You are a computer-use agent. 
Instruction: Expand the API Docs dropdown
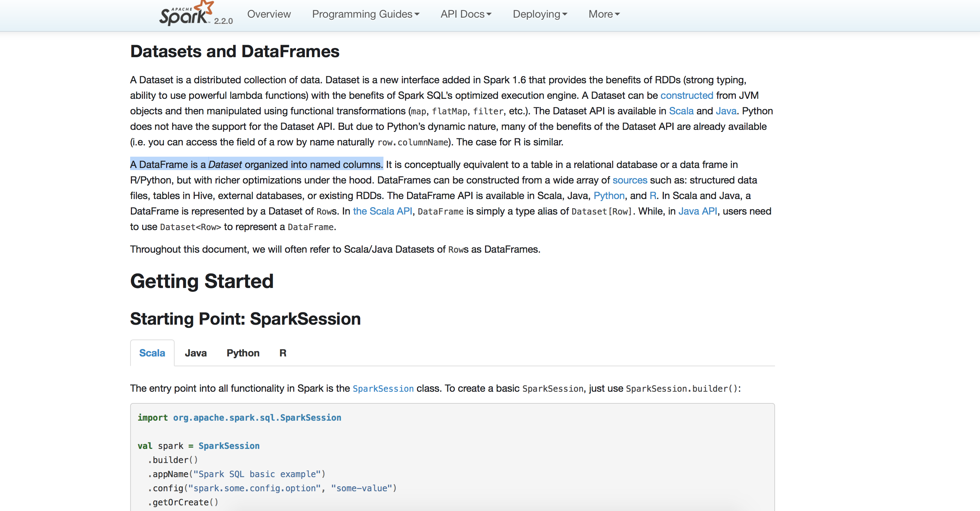tap(466, 14)
